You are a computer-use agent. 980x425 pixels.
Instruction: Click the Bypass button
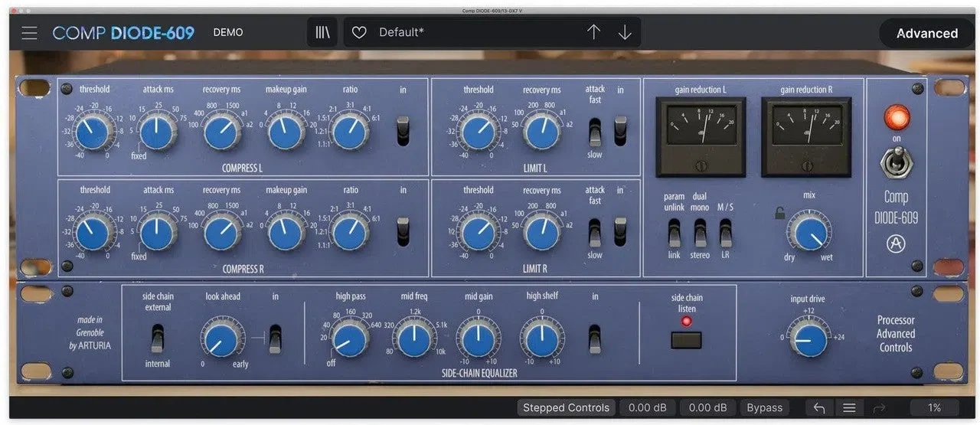click(x=764, y=408)
